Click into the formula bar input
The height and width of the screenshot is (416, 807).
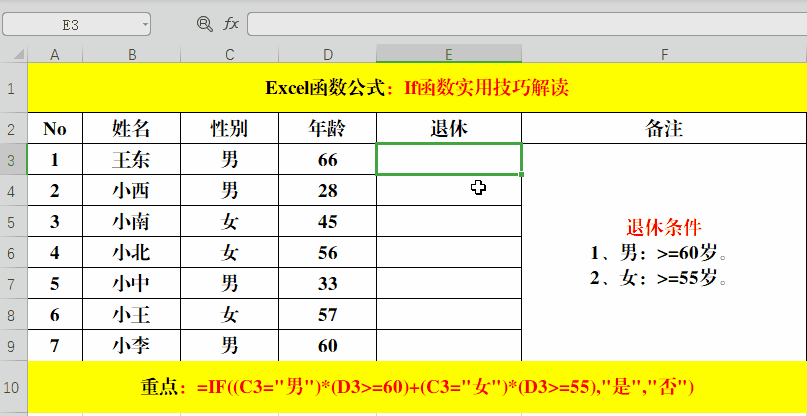click(x=527, y=24)
